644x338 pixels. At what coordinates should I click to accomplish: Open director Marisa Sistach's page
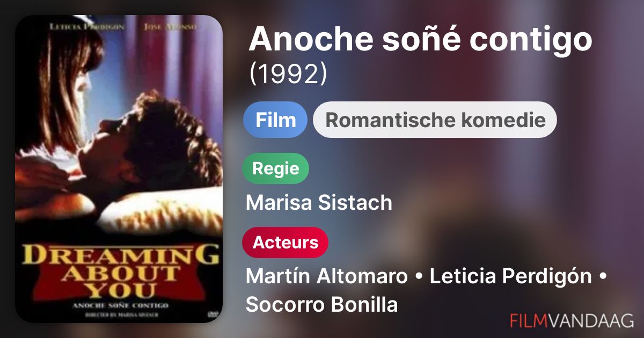[x=319, y=203]
